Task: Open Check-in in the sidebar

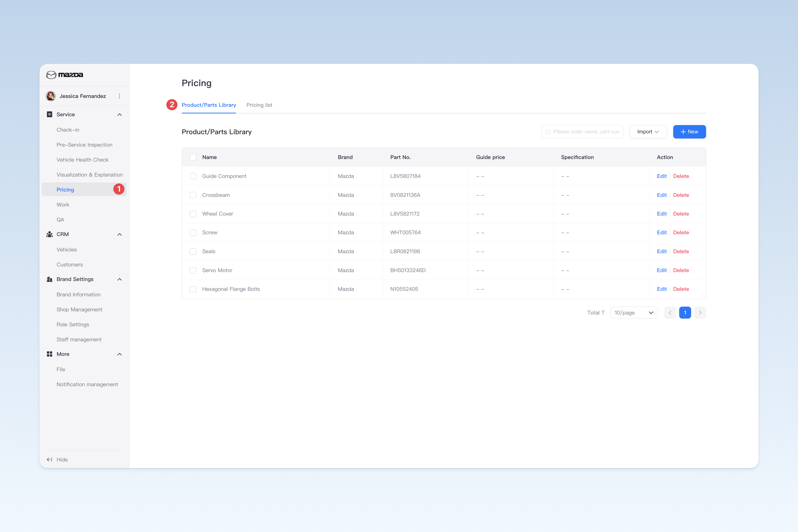Action: [x=68, y=130]
